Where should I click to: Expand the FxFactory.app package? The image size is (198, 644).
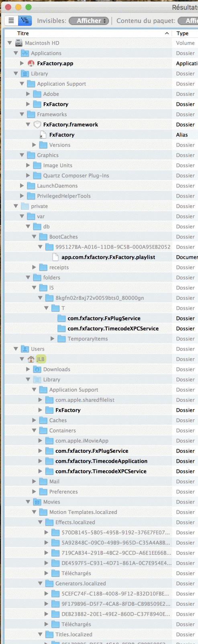tap(22, 63)
